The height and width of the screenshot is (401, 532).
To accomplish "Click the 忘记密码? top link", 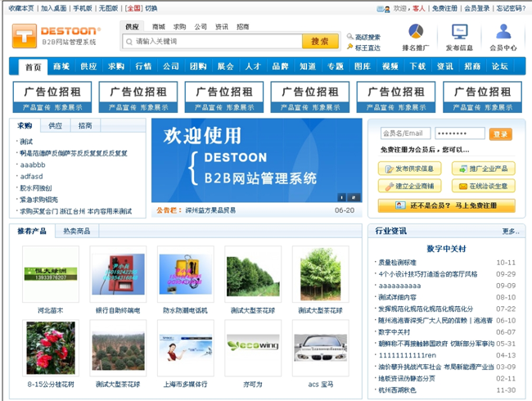I will point(511,8).
